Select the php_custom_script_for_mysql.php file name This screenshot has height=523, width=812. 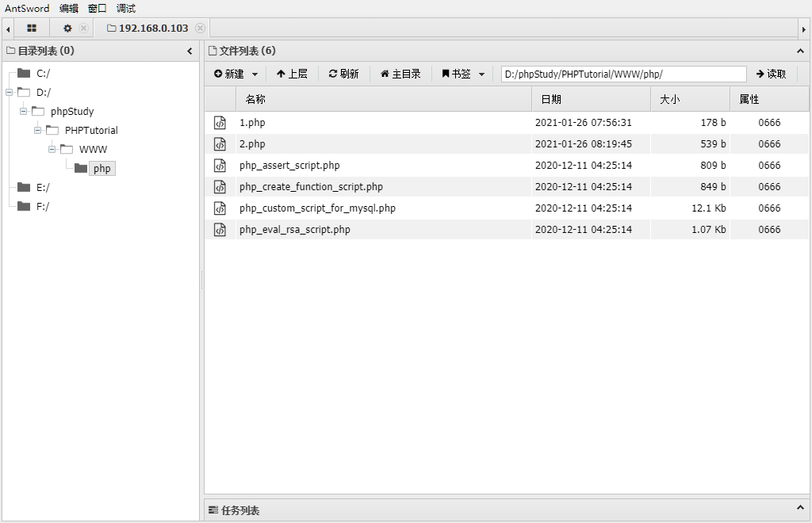click(317, 208)
